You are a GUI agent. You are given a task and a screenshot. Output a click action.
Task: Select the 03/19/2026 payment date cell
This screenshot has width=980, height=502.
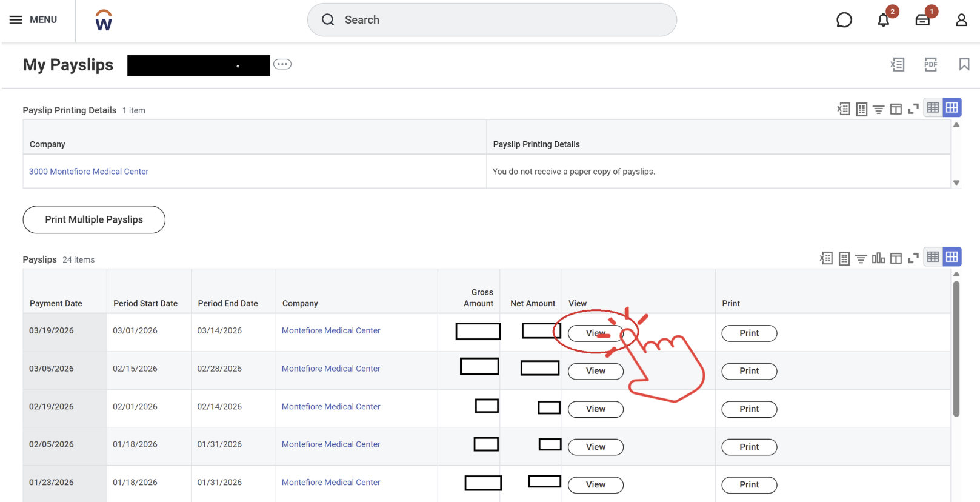click(x=65, y=332)
